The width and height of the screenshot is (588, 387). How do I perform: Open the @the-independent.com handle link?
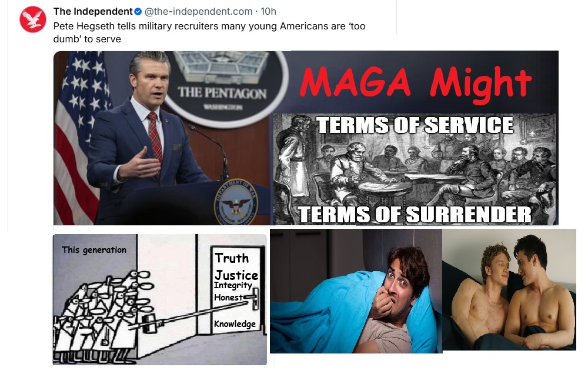198,12
